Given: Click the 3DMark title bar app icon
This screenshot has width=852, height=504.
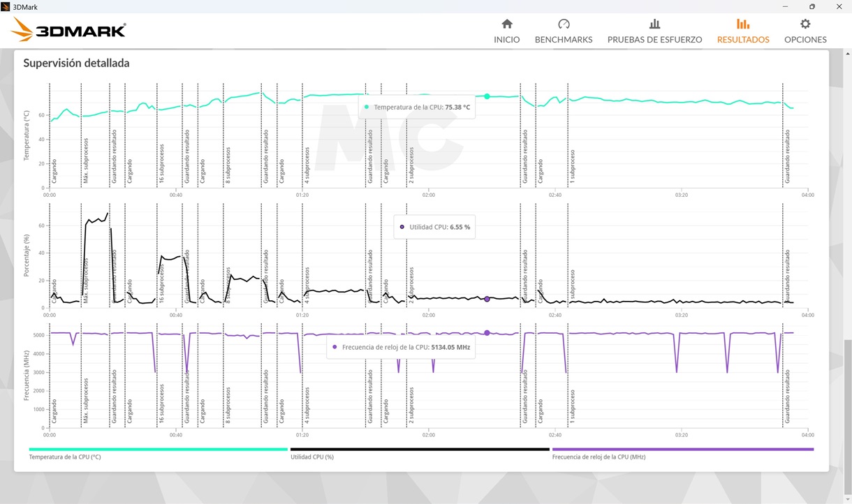Looking at the screenshot, I should pos(6,6).
